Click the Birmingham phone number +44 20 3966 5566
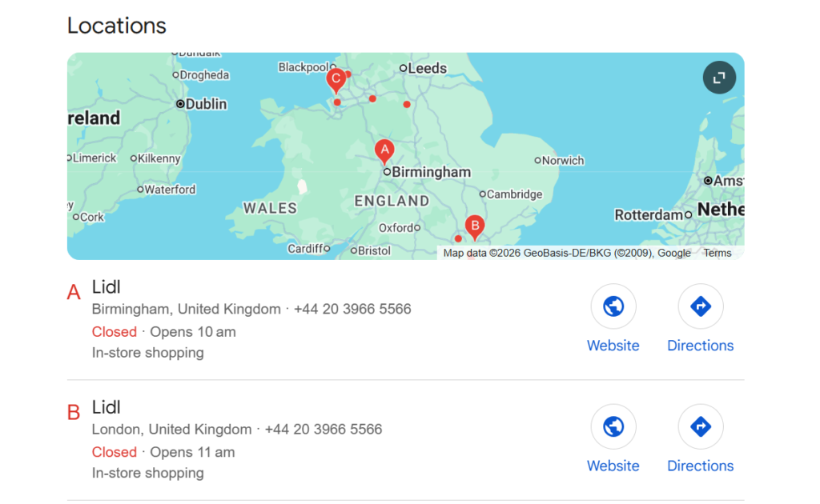 (352, 309)
